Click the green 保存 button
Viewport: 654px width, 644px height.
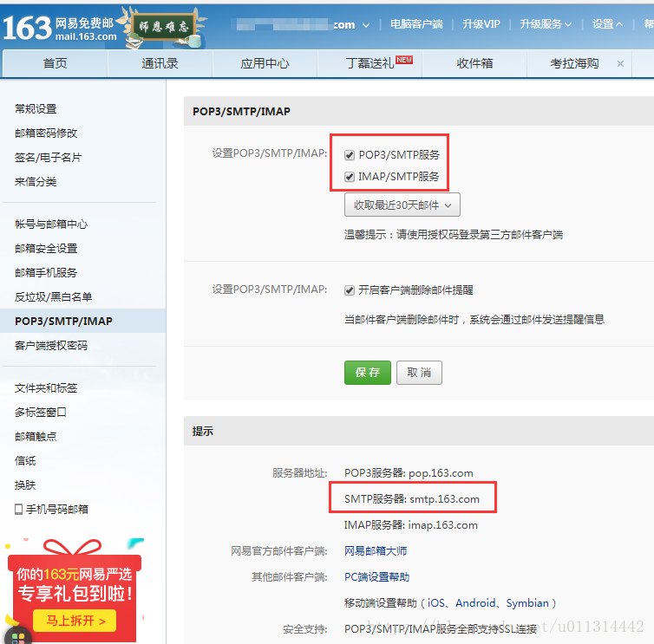pos(368,373)
